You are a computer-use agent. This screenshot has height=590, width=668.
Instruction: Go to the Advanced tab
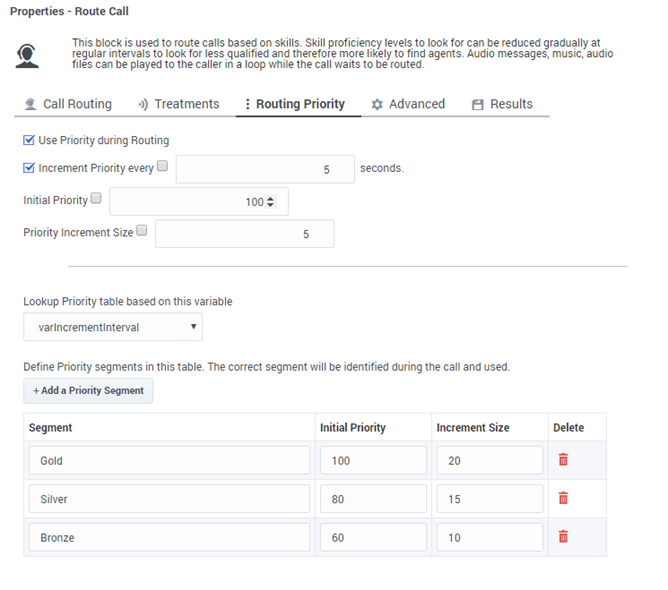click(408, 104)
